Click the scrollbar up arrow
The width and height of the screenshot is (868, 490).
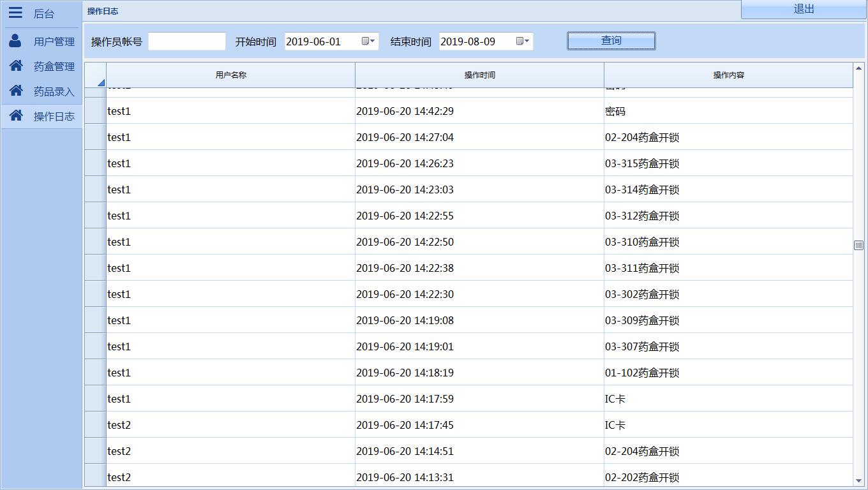point(858,68)
